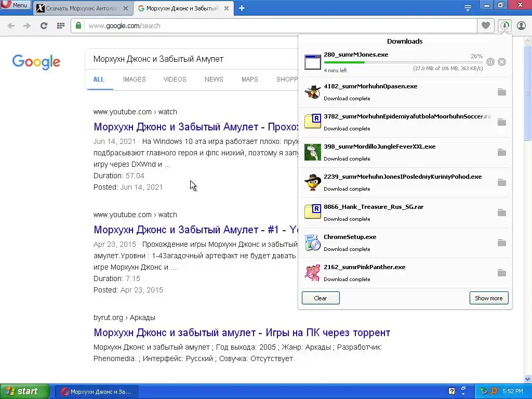The width and height of the screenshot is (532, 399).
Task: Show 2239_sumrMorhuhnJones file in folder
Action: click(501, 183)
